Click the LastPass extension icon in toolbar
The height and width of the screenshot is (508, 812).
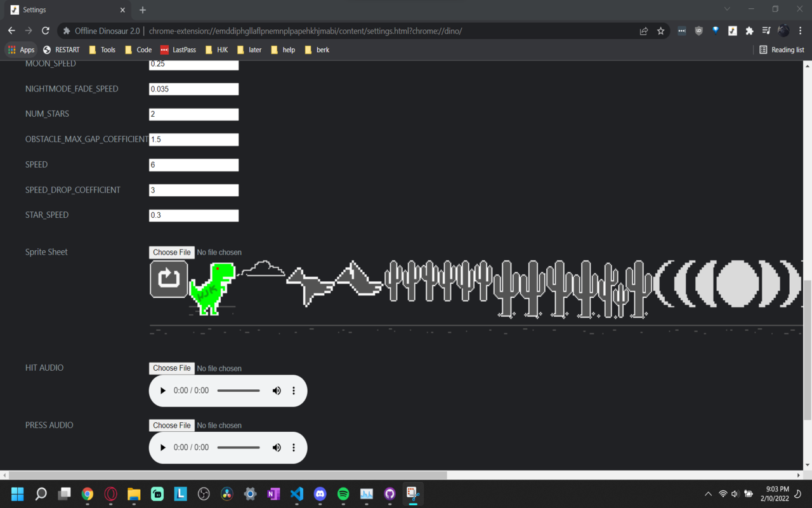coord(681,30)
